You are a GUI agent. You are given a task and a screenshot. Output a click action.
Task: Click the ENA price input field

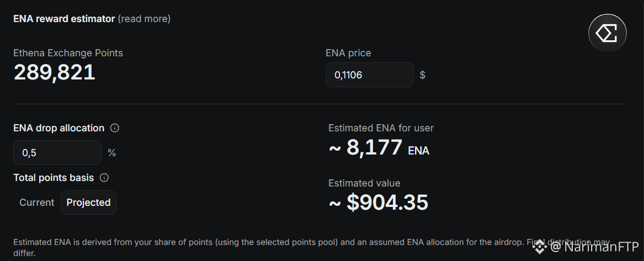click(x=370, y=74)
